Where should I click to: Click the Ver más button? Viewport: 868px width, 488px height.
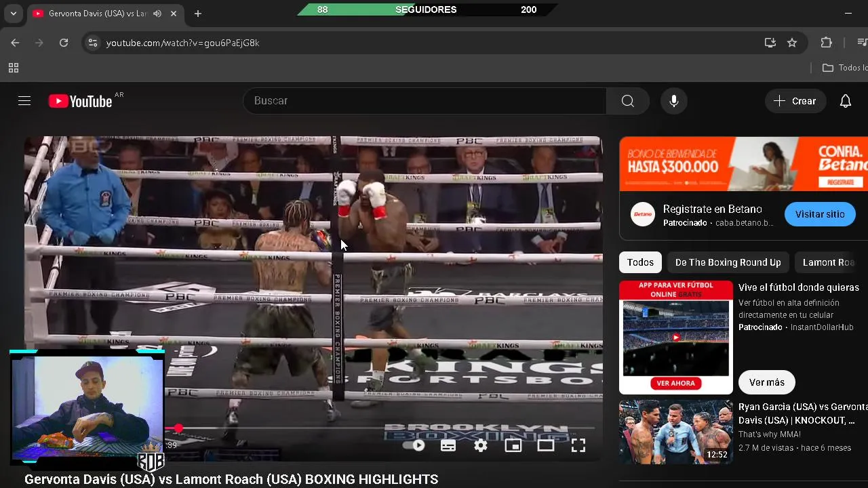pos(766,382)
